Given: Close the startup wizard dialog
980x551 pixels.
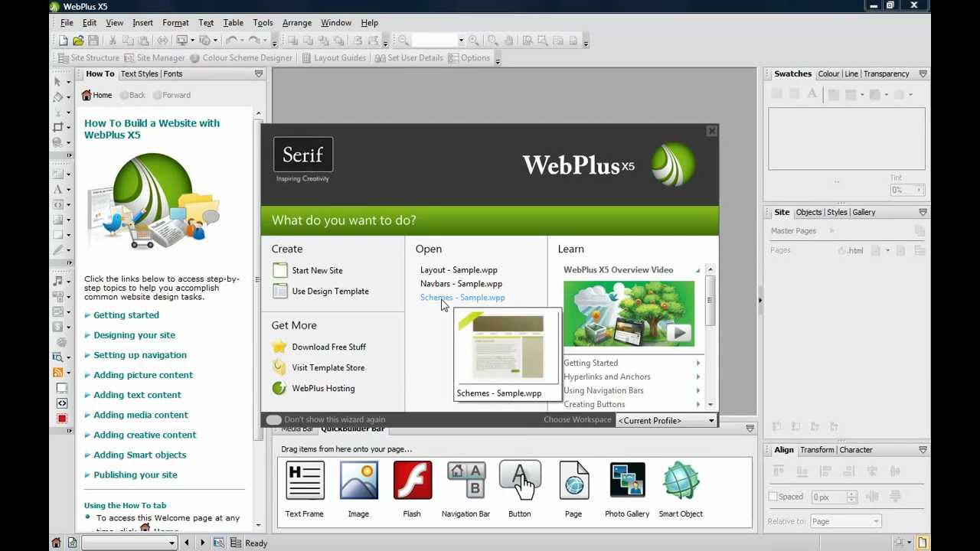Looking at the screenshot, I should [x=711, y=132].
